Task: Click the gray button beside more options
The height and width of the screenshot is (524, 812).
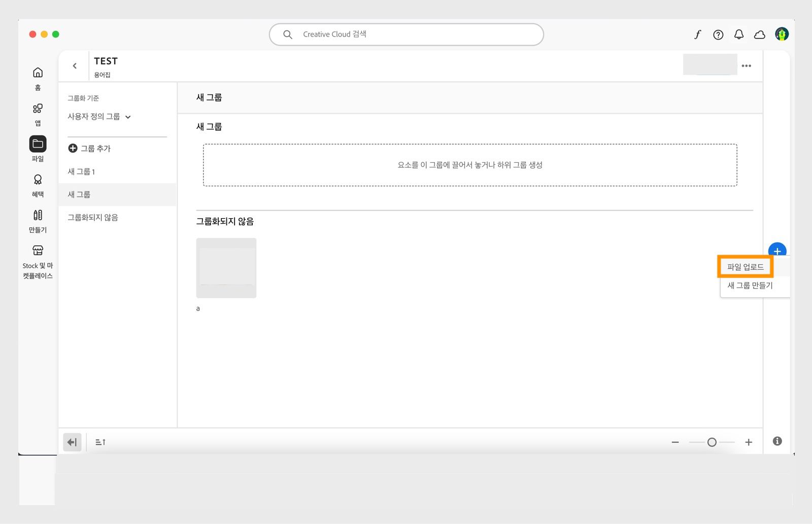Action: click(x=710, y=64)
